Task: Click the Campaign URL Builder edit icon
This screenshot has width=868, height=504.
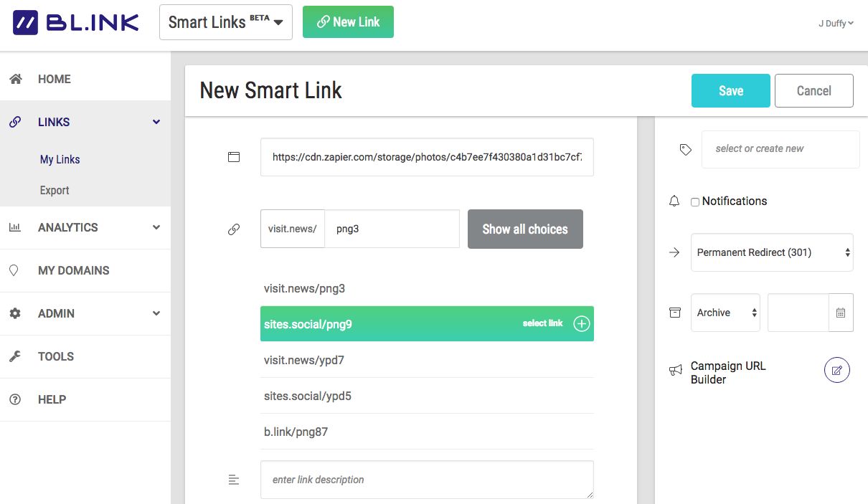Action: point(836,370)
